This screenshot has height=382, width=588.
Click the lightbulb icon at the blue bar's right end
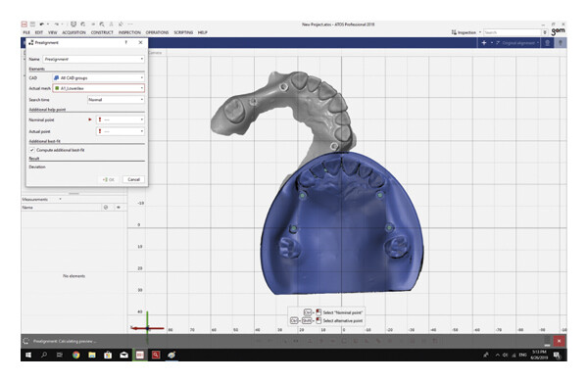561,43
